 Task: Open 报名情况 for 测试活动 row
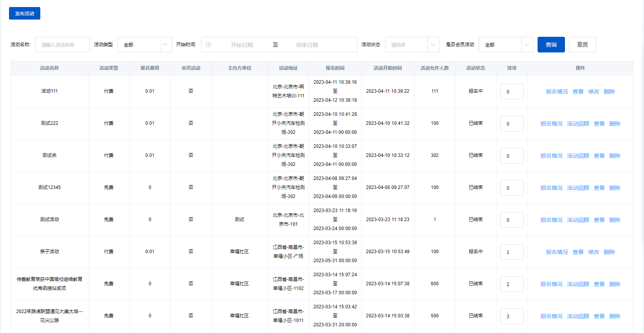(551, 220)
